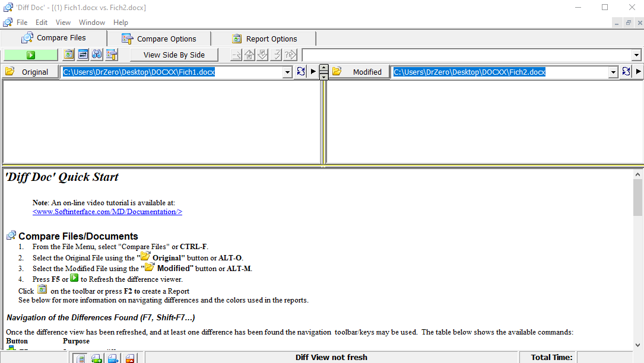Click the question mark arrow navigation icon
Image resolution: width=644 pixels, height=363 pixels.
coord(290,55)
